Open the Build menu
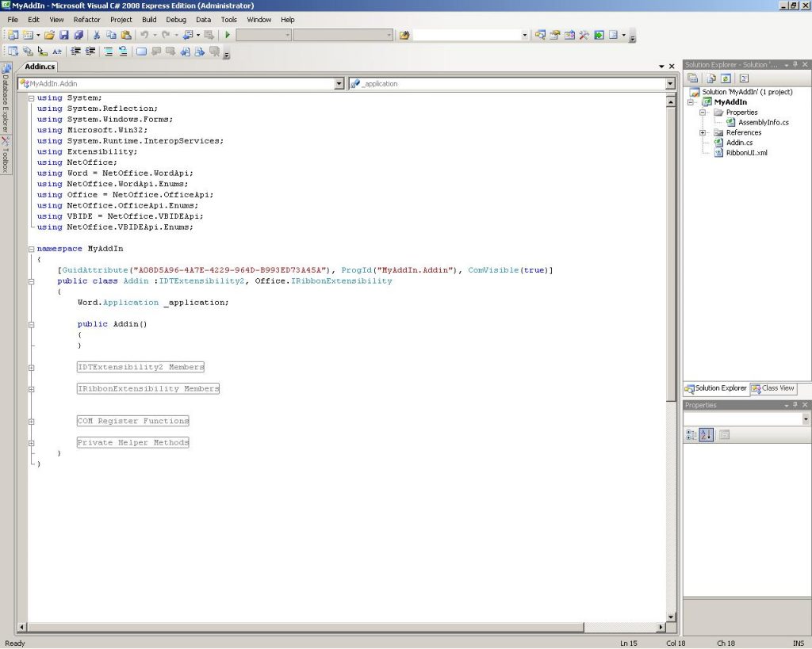This screenshot has width=812, height=649. click(149, 20)
